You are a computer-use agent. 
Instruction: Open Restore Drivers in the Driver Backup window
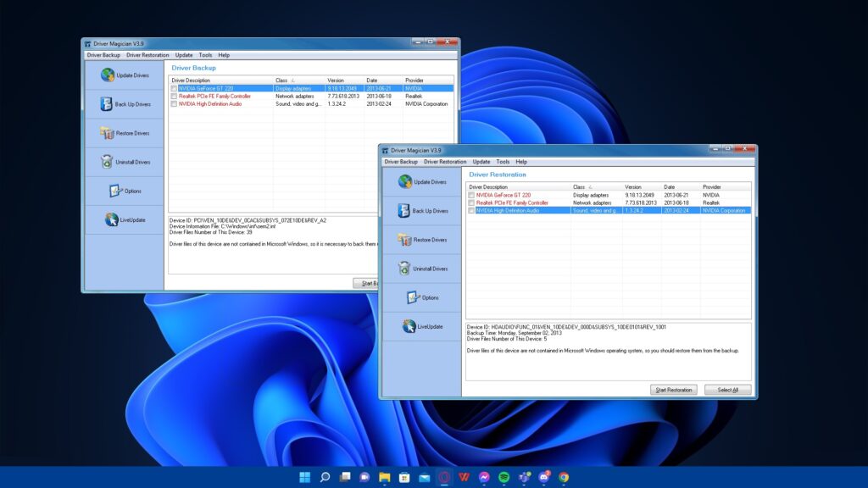[125, 133]
